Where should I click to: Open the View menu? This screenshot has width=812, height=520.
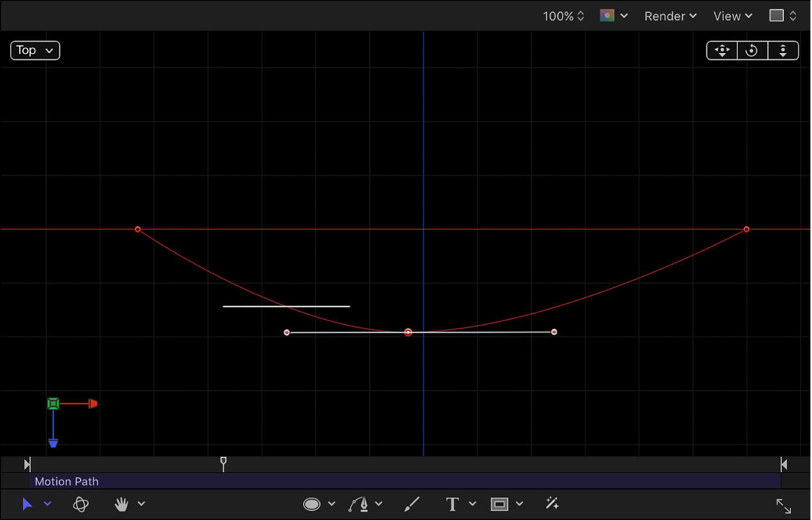pos(732,16)
